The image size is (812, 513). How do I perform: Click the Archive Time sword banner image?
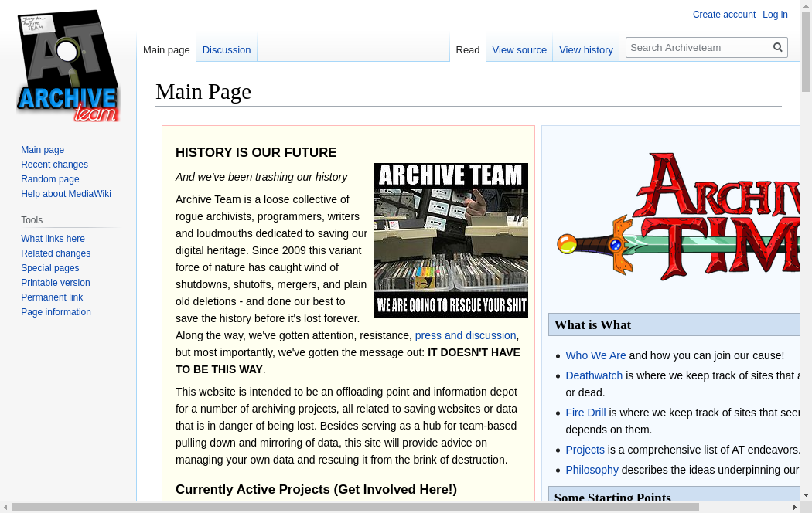[x=677, y=216]
